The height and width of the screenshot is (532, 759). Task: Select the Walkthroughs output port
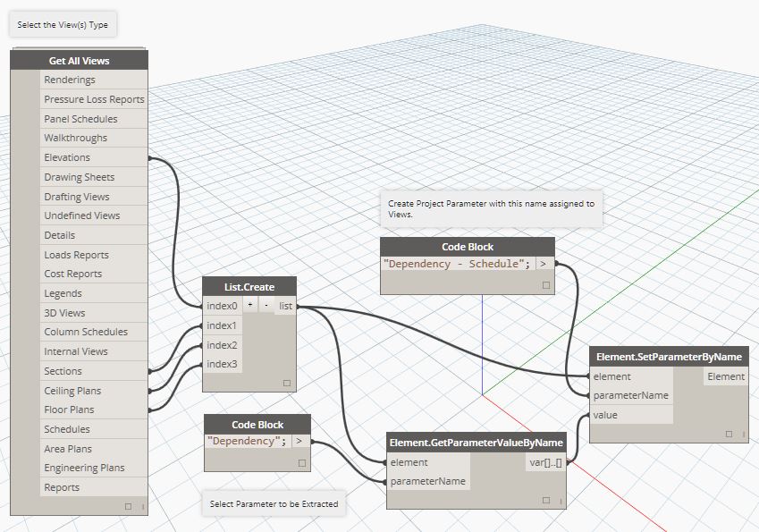pos(94,138)
